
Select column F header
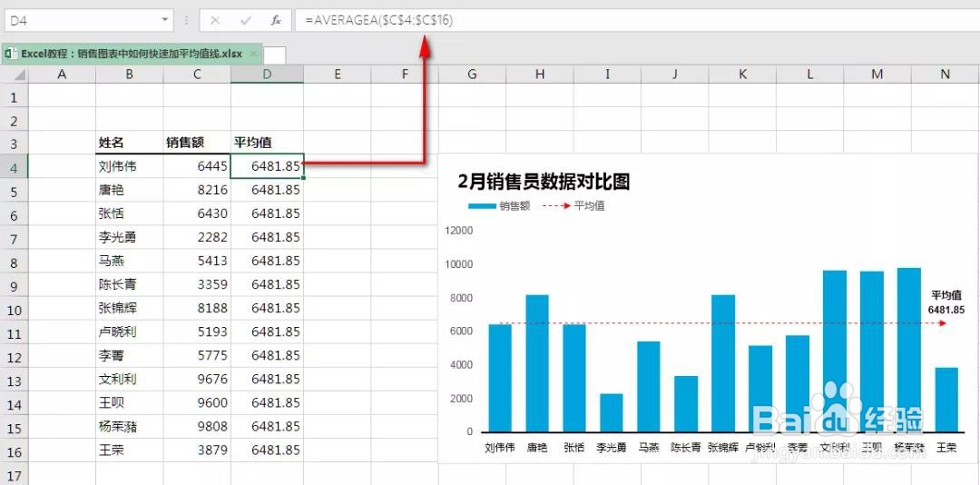pos(405,74)
